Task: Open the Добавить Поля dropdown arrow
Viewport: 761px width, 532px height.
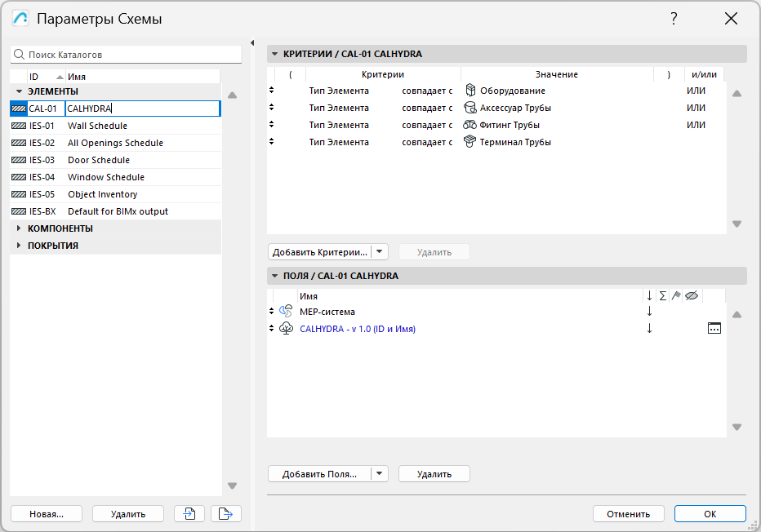Action: pos(380,474)
